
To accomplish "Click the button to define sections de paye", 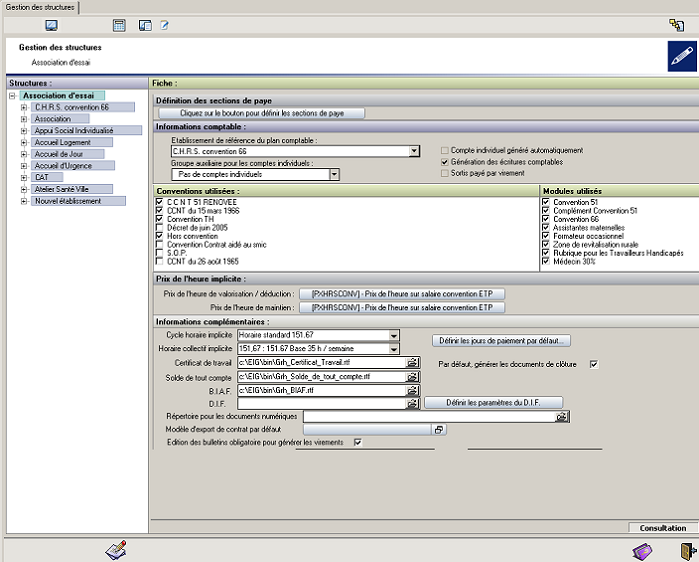I will (261, 114).
